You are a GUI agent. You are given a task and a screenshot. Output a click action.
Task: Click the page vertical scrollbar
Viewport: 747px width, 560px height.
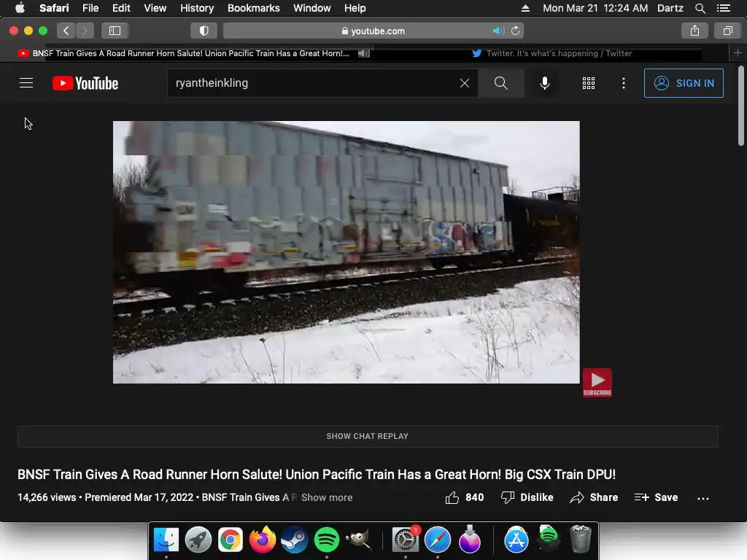point(741,106)
